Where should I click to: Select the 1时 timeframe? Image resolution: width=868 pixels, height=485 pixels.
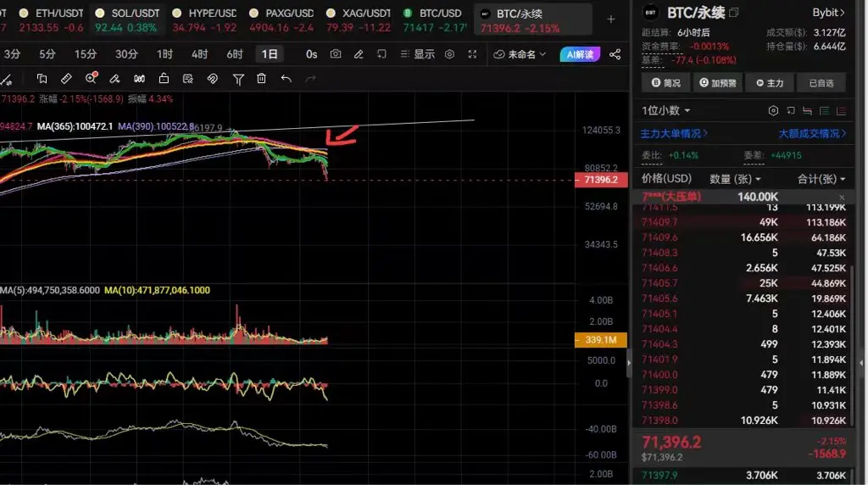click(164, 53)
